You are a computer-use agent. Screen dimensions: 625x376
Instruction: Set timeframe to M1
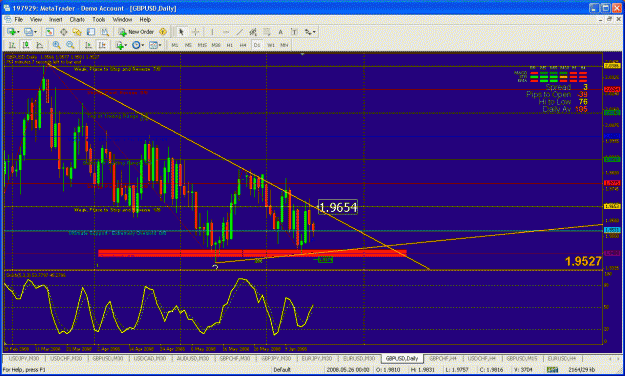coord(175,45)
